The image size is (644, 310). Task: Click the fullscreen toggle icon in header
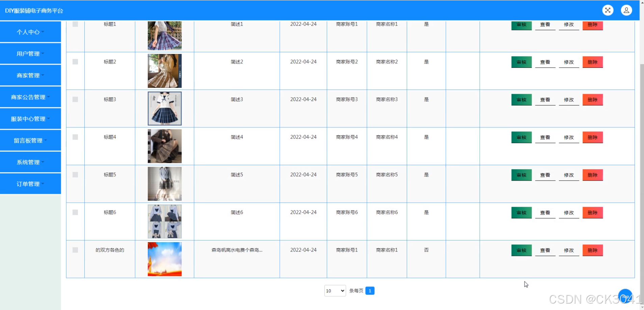(608, 10)
